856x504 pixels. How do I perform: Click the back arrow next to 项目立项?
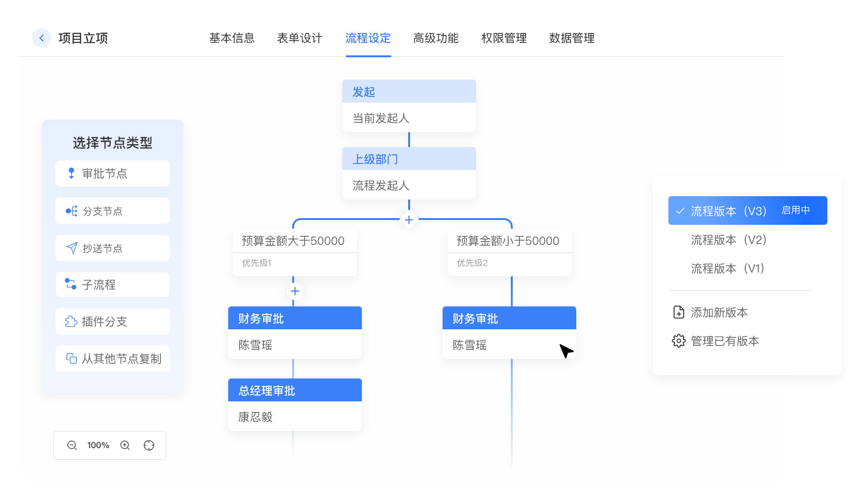(42, 38)
